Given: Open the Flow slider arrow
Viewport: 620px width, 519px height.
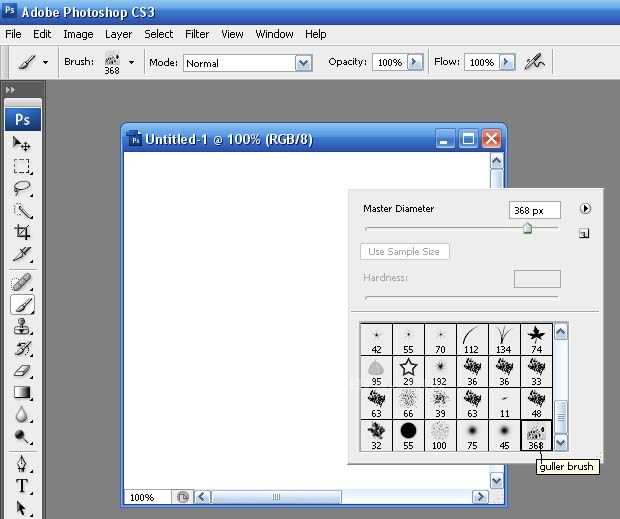Looking at the screenshot, I should point(507,62).
